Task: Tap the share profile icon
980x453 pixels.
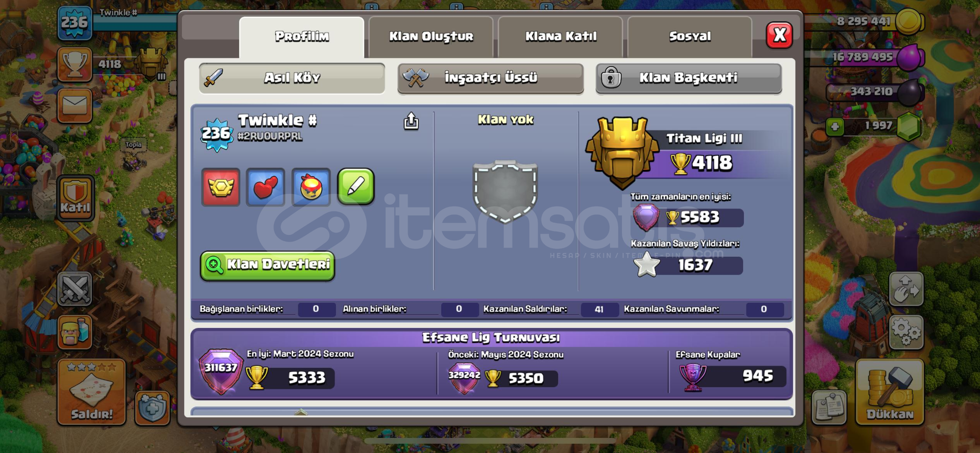Action: click(x=411, y=121)
